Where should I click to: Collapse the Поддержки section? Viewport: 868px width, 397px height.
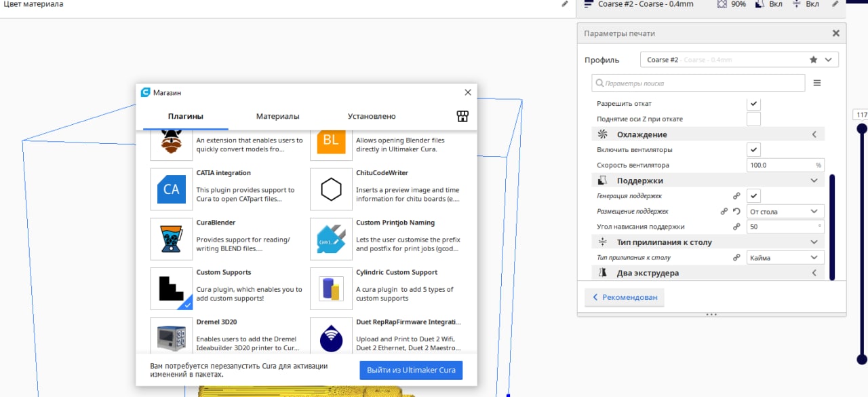pos(708,181)
